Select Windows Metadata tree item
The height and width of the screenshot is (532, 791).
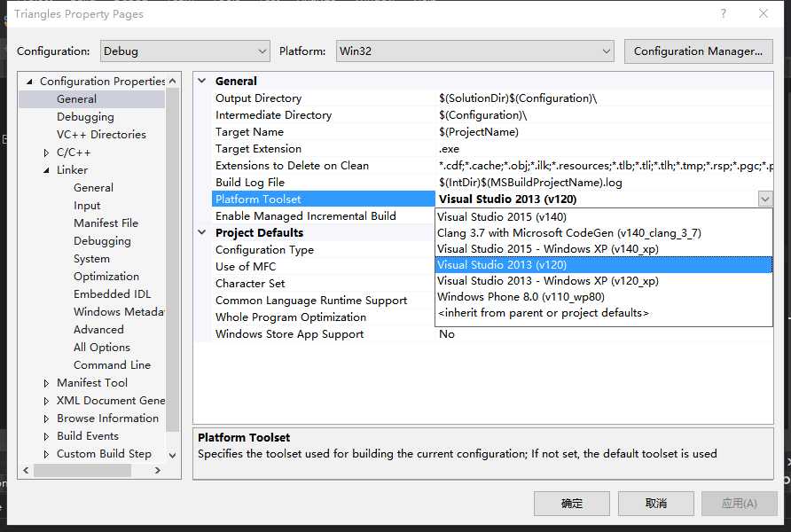(x=119, y=311)
